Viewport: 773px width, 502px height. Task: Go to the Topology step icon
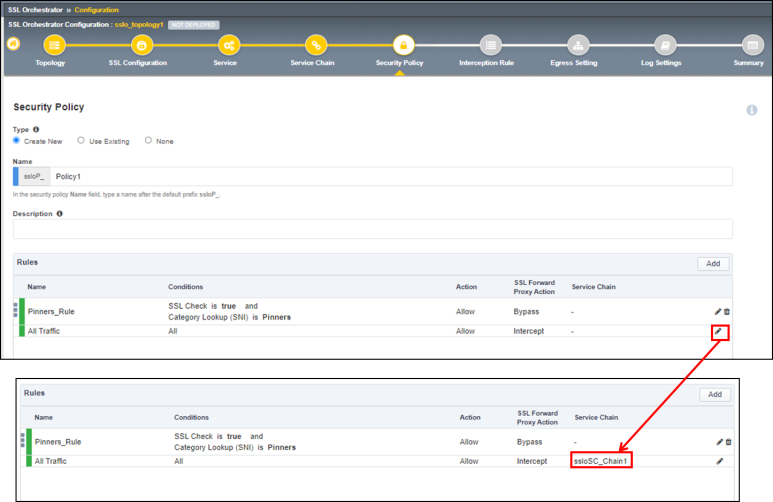(x=54, y=45)
